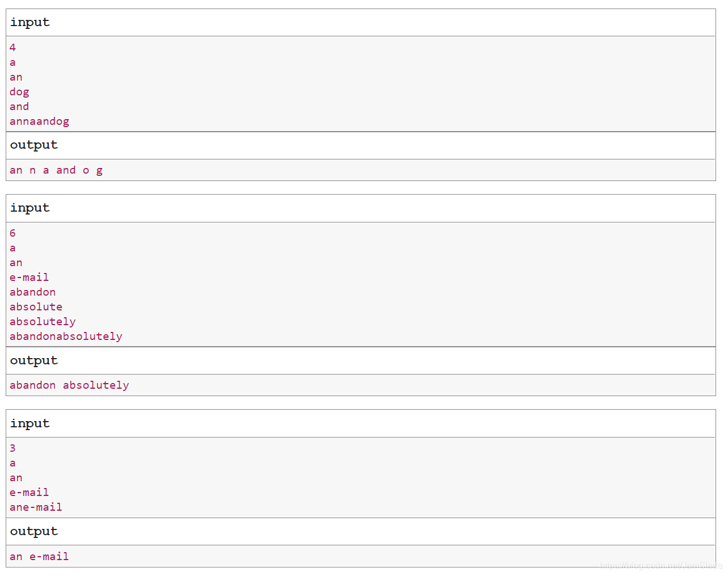This screenshot has height=576, width=728.
Task: Select the input word 'absolutely'
Action: pyautogui.click(x=43, y=322)
